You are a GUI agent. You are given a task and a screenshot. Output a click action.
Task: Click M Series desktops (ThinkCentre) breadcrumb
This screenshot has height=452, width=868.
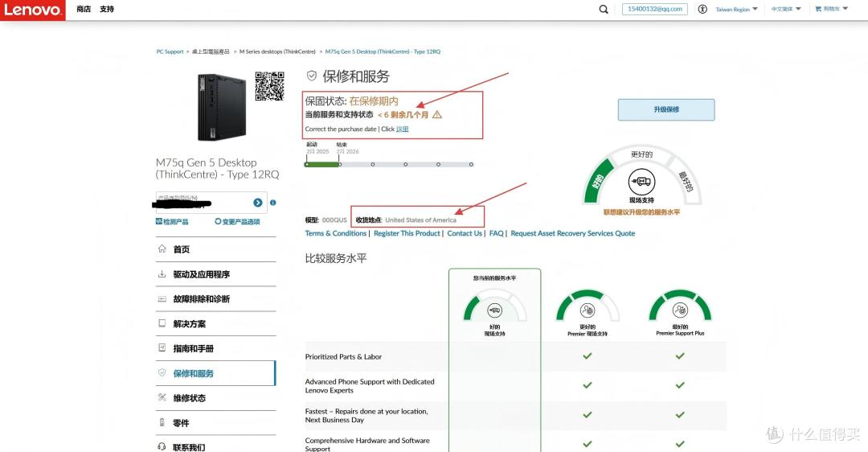277,51
